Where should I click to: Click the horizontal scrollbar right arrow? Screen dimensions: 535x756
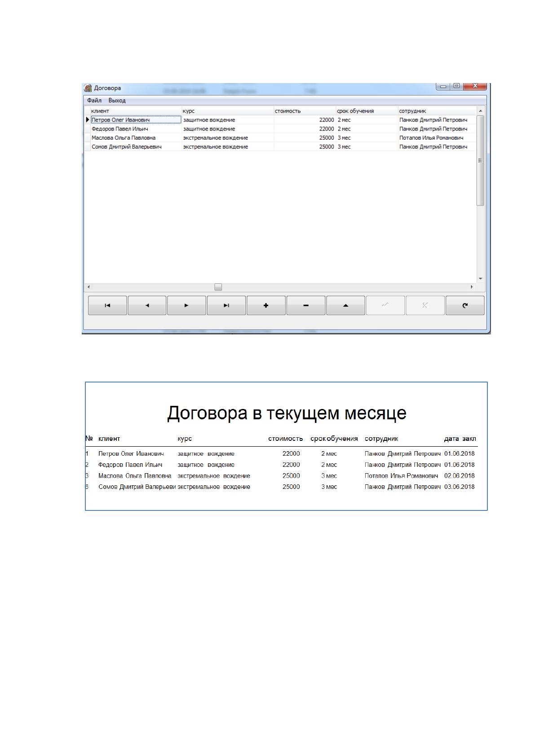point(472,287)
